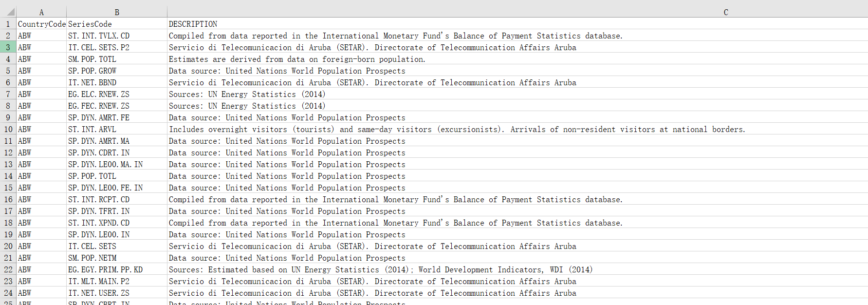Select row 3 header
This screenshot has height=305, width=868.
coord(8,47)
